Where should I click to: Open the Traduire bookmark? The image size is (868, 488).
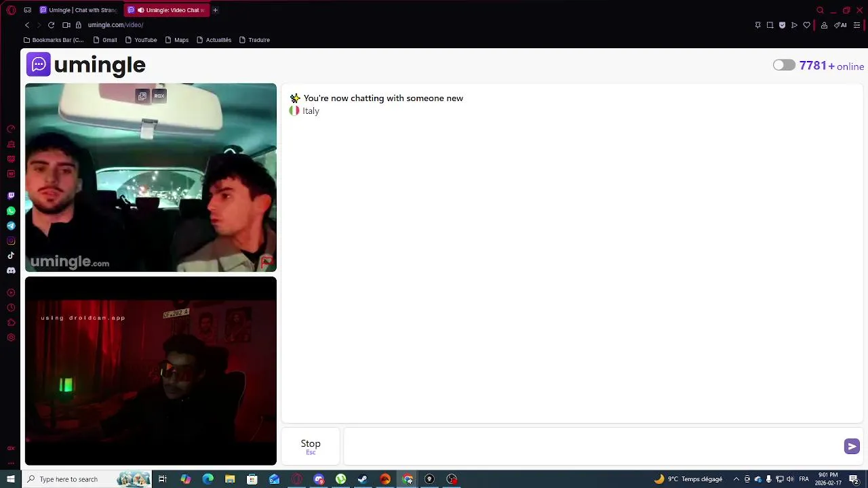(255, 40)
